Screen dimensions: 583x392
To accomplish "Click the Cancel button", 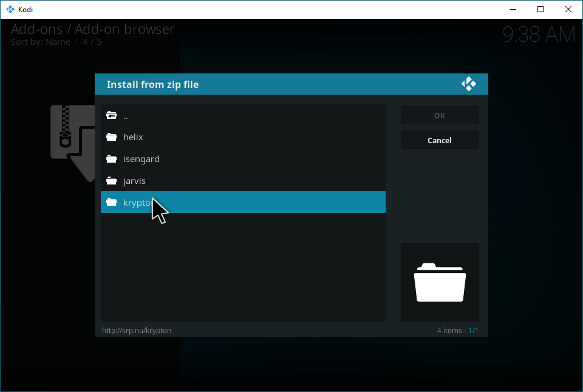I will (440, 140).
